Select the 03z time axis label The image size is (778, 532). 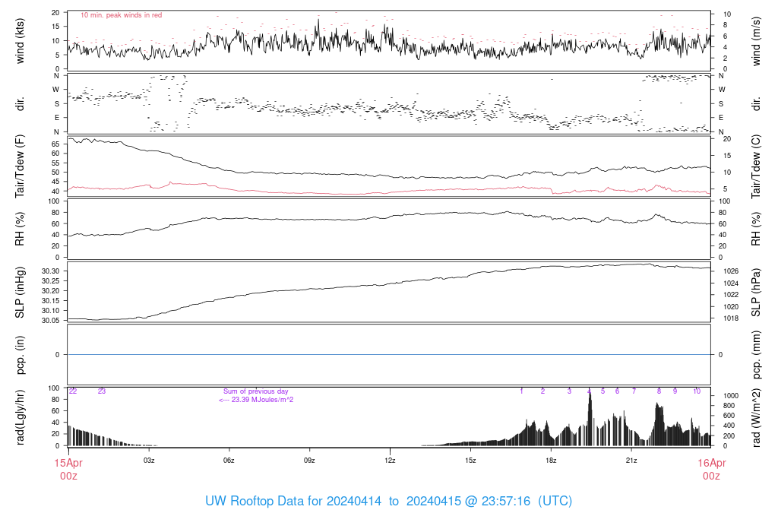(149, 461)
